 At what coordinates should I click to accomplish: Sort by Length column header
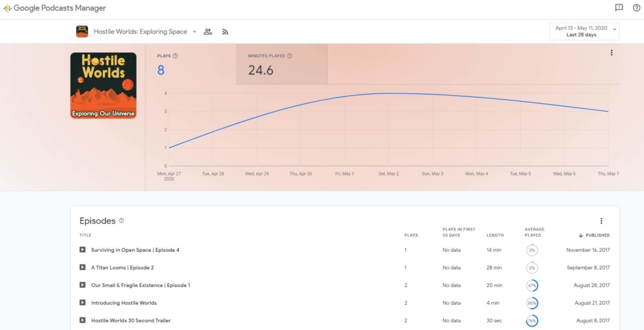click(495, 236)
